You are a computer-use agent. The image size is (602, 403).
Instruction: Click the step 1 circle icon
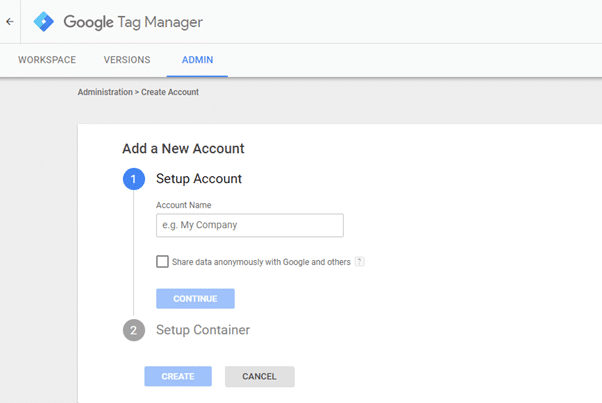134,179
